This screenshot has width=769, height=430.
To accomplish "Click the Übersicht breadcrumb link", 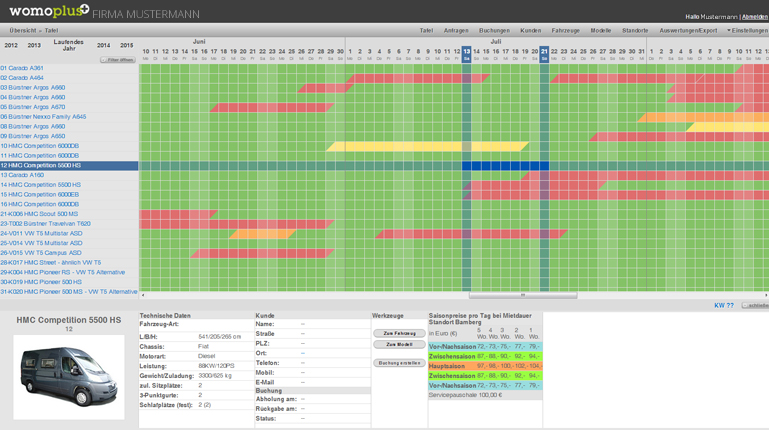I will (x=23, y=30).
